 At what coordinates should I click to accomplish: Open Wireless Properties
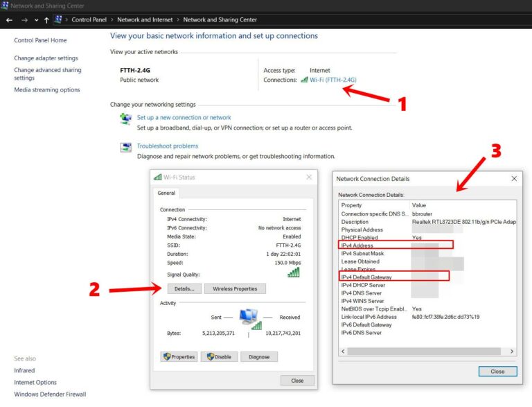tap(235, 289)
